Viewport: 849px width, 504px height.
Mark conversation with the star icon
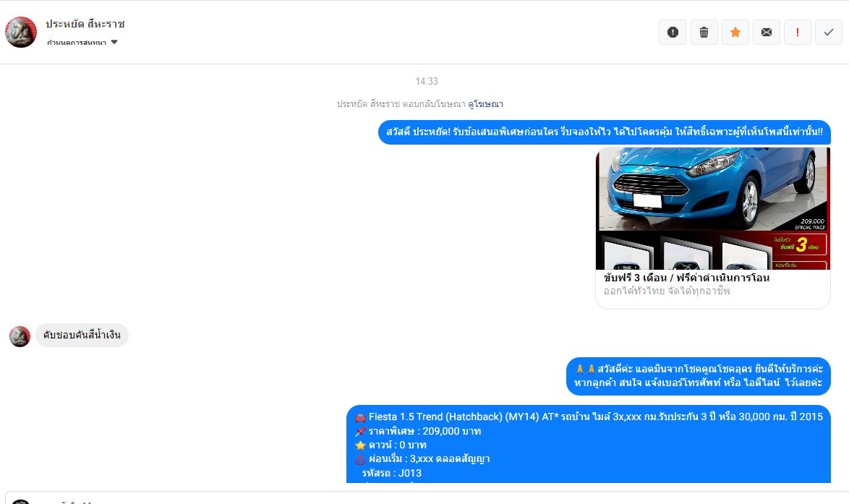coord(735,33)
